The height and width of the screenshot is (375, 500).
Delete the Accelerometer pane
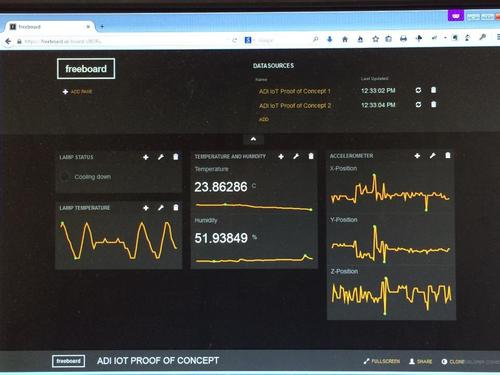click(448, 155)
